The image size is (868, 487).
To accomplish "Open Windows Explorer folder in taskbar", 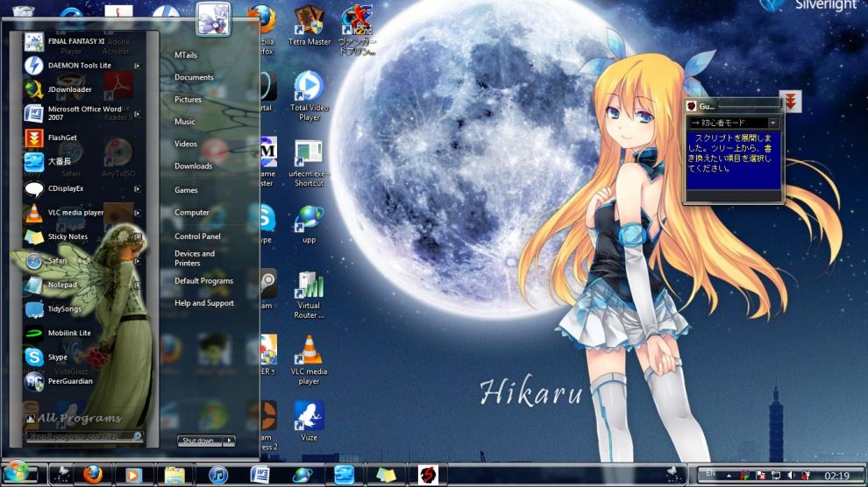I will pyautogui.click(x=174, y=475).
